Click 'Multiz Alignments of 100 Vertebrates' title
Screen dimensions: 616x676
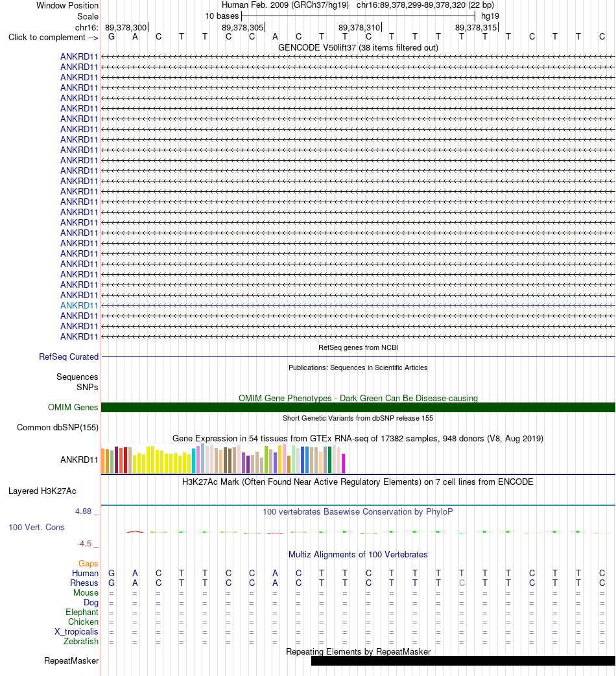[x=358, y=554]
